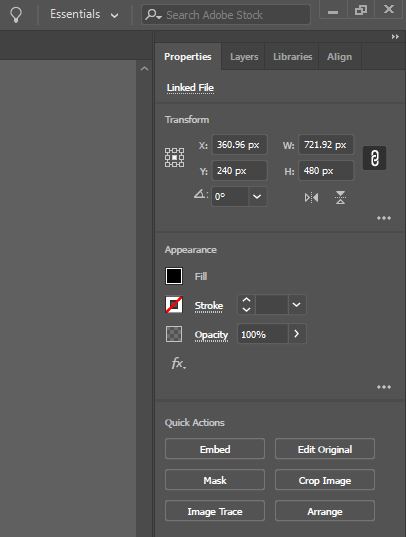Click the Linked File link

click(x=190, y=88)
